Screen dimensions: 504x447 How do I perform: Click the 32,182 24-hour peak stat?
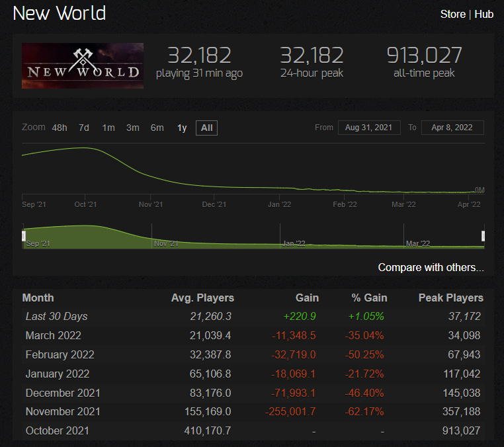click(312, 56)
